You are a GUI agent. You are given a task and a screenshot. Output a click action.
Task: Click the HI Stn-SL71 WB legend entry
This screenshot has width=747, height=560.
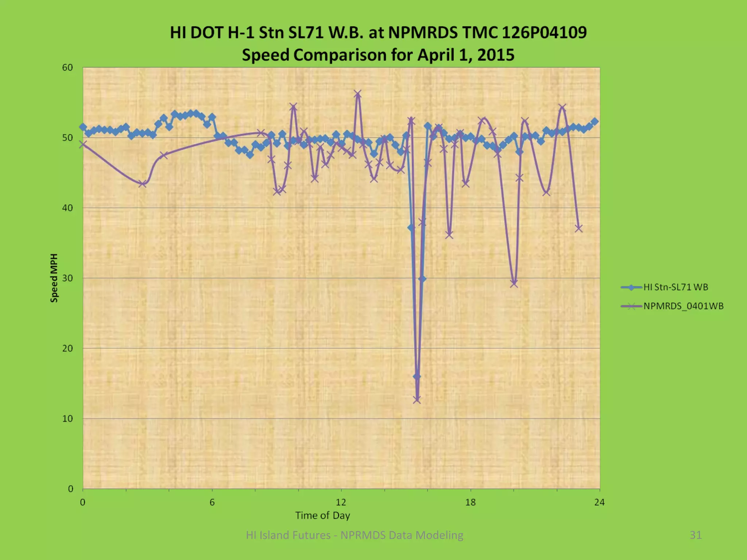click(676, 287)
